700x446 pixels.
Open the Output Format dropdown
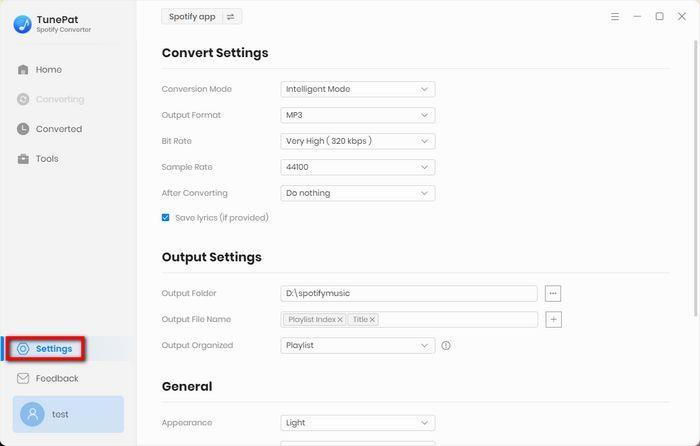coord(357,115)
